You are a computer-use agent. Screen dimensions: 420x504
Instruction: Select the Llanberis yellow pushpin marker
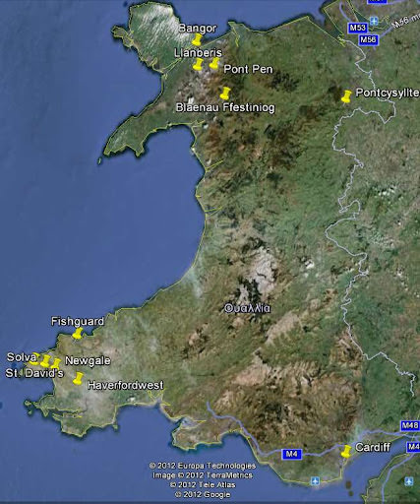coord(198,65)
